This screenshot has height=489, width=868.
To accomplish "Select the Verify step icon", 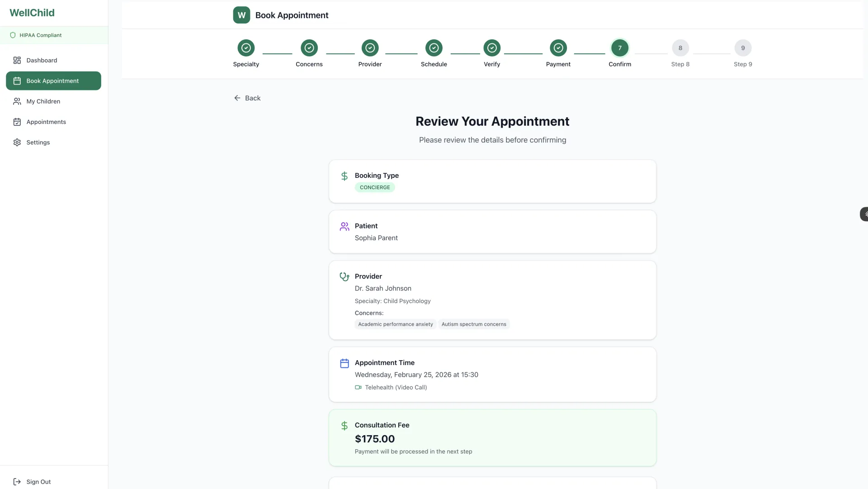I will tap(492, 48).
